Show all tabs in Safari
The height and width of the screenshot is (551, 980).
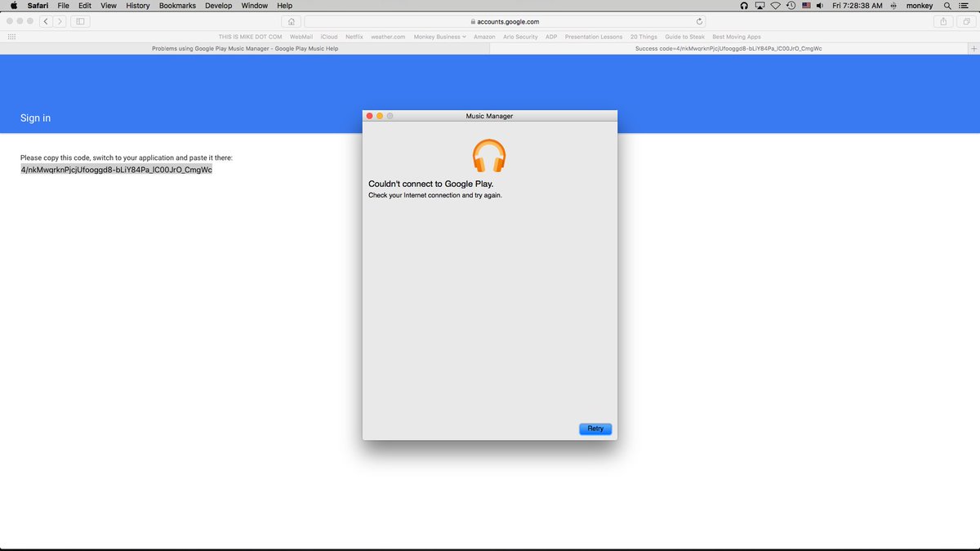[966, 21]
